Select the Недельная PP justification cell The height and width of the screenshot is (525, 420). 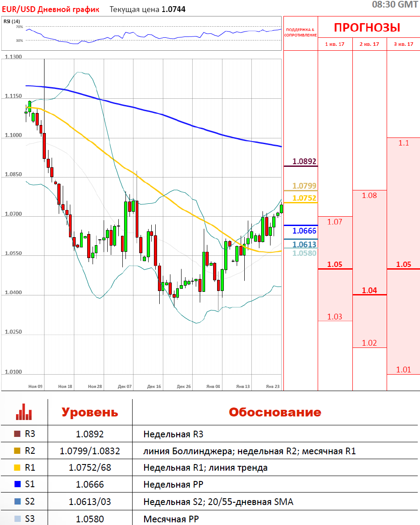pos(173,485)
